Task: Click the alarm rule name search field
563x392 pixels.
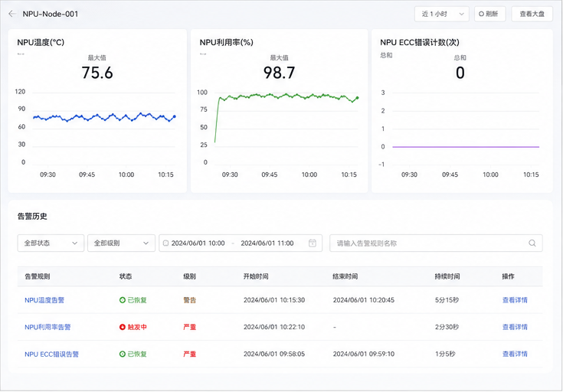Action: point(436,243)
